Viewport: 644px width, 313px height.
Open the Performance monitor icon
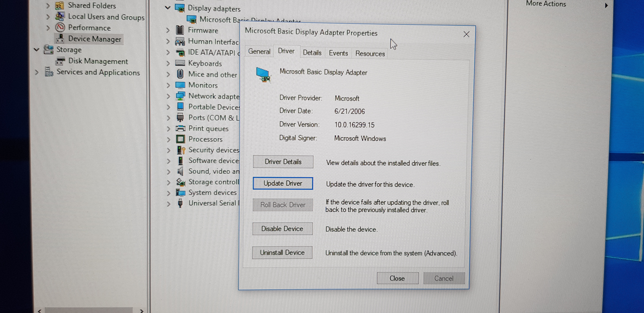pos(60,27)
